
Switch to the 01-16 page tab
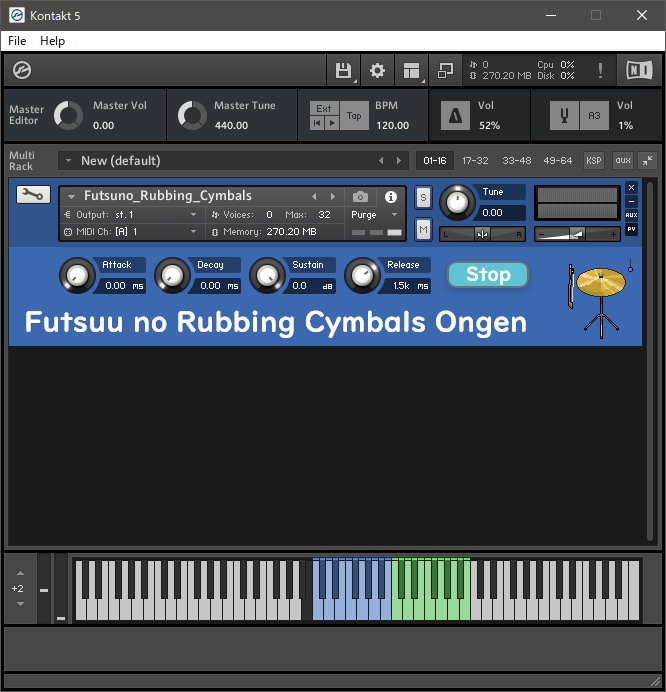435,161
